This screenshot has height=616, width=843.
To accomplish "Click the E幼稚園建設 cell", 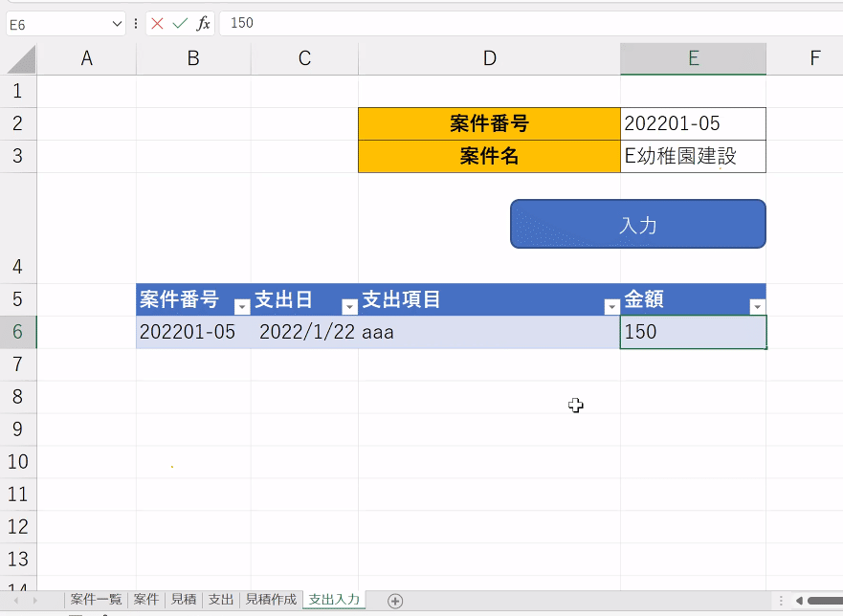I will (x=693, y=157).
